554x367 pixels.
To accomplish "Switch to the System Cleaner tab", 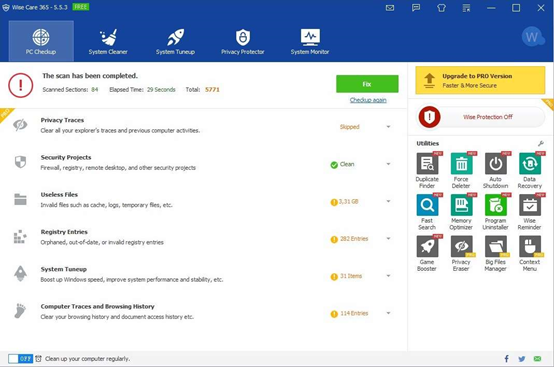I will point(108,41).
